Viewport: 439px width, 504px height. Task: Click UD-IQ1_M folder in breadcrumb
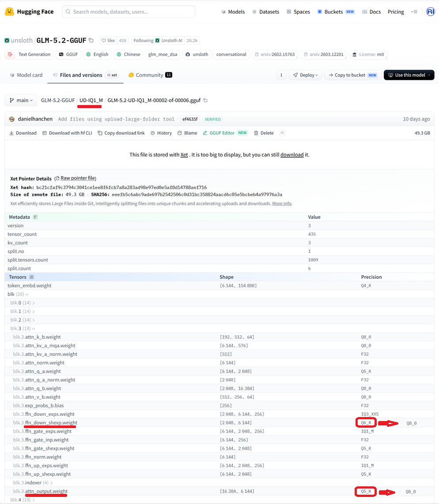pos(91,100)
